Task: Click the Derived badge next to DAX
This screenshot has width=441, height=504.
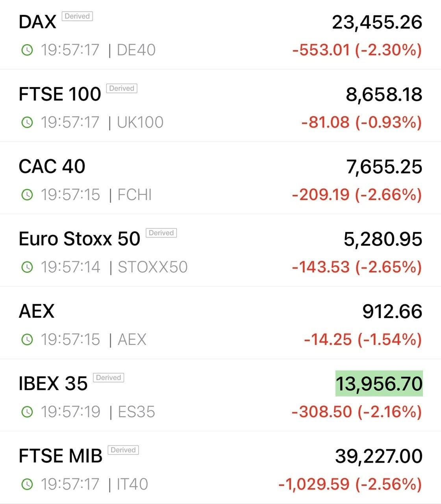Action: (x=77, y=16)
